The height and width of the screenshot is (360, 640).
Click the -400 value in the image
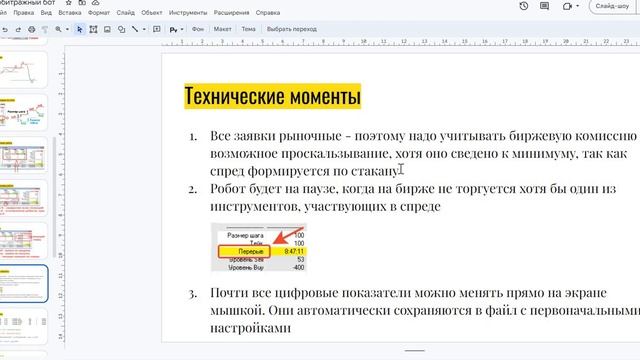tap(299, 268)
